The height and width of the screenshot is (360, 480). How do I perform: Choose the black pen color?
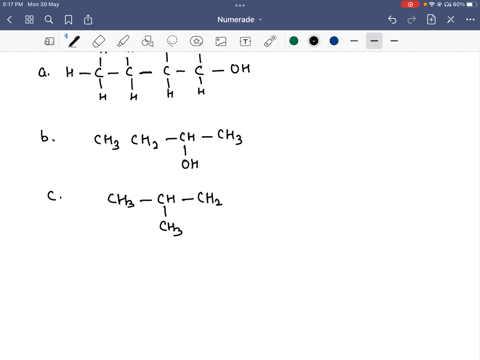tap(314, 41)
